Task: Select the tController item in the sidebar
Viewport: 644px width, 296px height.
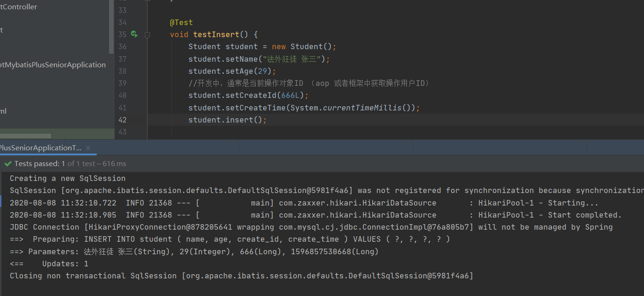Action: coord(19,6)
